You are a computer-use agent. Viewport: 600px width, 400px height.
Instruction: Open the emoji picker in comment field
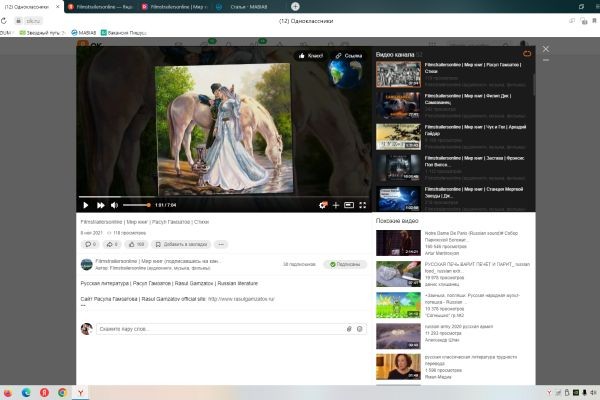point(360,329)
